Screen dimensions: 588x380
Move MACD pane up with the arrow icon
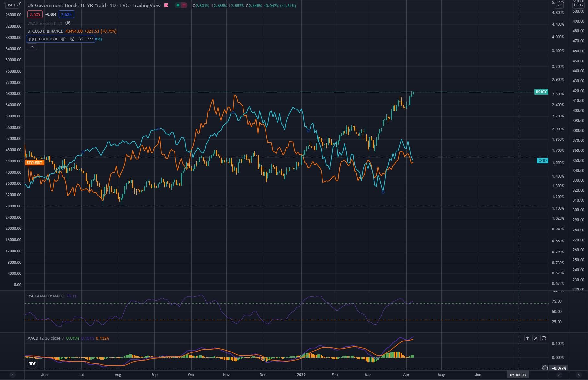tap(528, 338)
